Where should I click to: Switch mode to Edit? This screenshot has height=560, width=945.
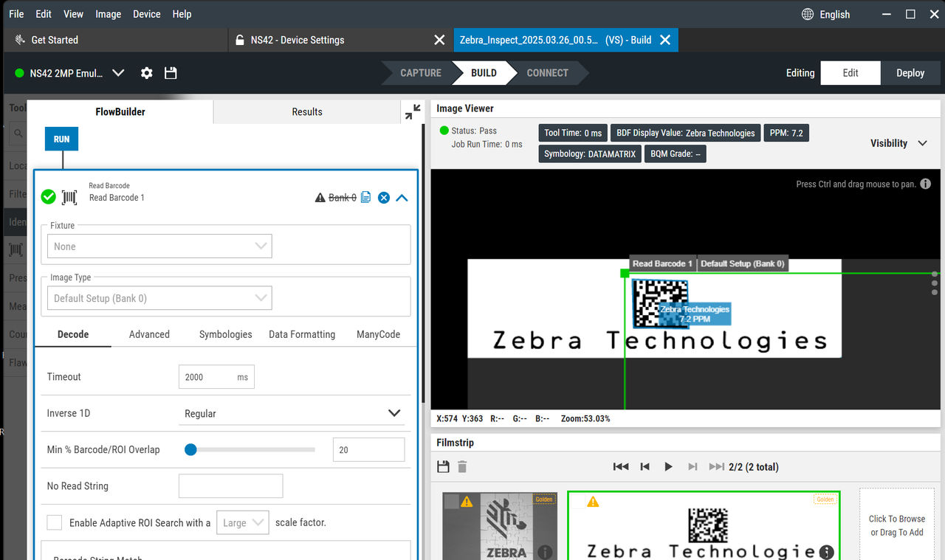tap(850, 73)
